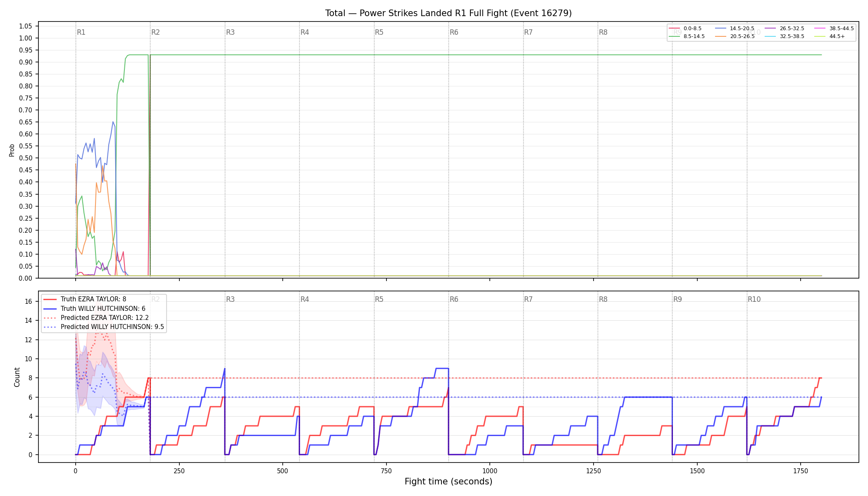Click the '750' x-axis tick label

pos(386,471)
